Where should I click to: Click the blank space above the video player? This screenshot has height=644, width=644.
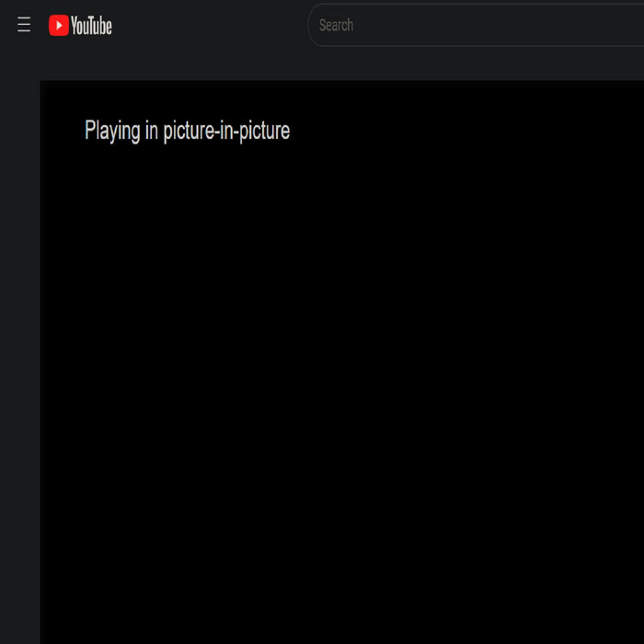[341, 64]
